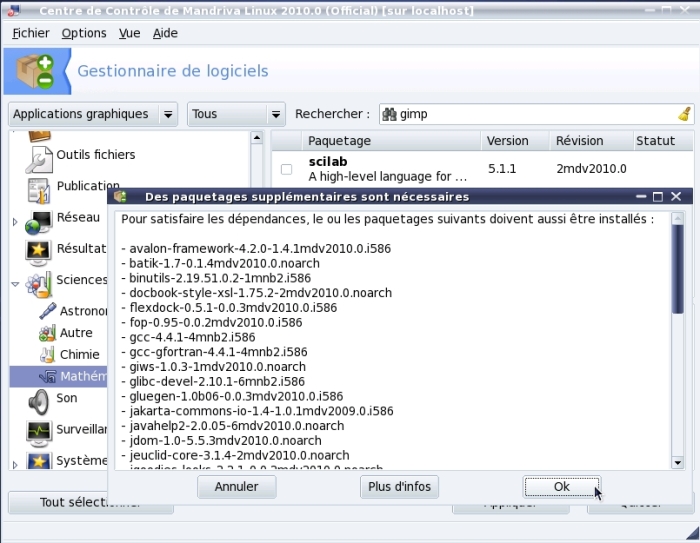Click the Outils fichiers category icon
700x543 pixels.
tap(39, 156)
